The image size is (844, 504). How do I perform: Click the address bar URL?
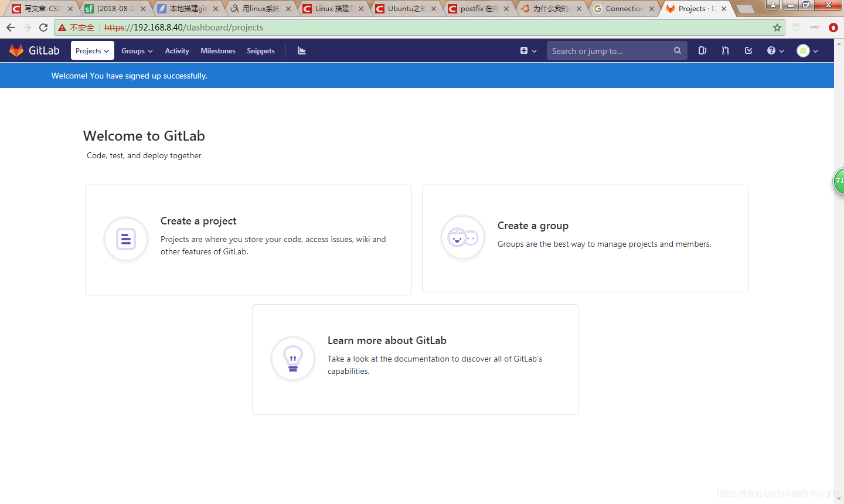(x=183, y=28)
